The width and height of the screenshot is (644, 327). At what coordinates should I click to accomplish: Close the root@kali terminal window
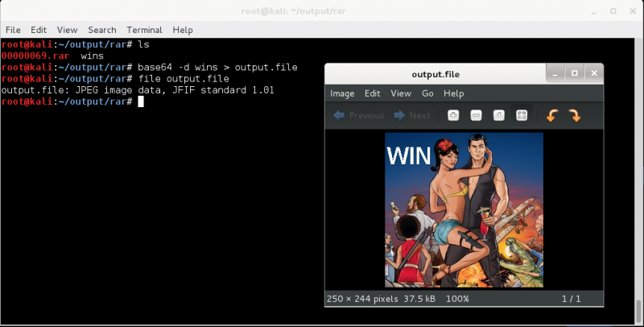point(633,11)
